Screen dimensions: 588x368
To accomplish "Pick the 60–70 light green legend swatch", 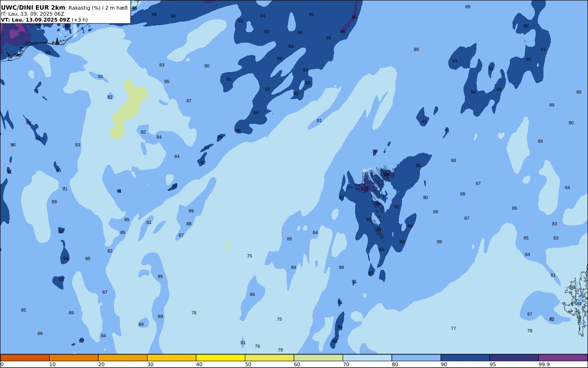I will (x=318, y=357).
